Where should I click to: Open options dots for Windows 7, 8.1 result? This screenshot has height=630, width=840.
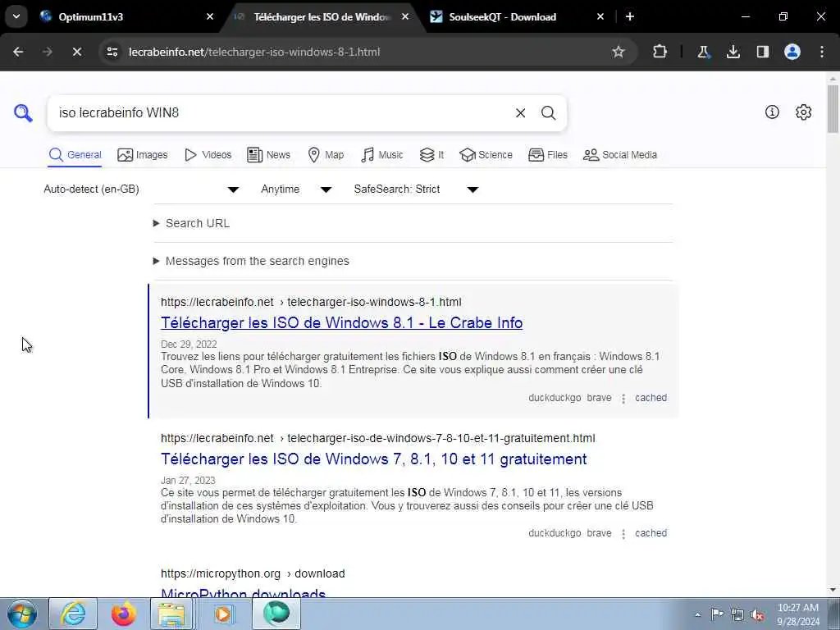(623, 534)
